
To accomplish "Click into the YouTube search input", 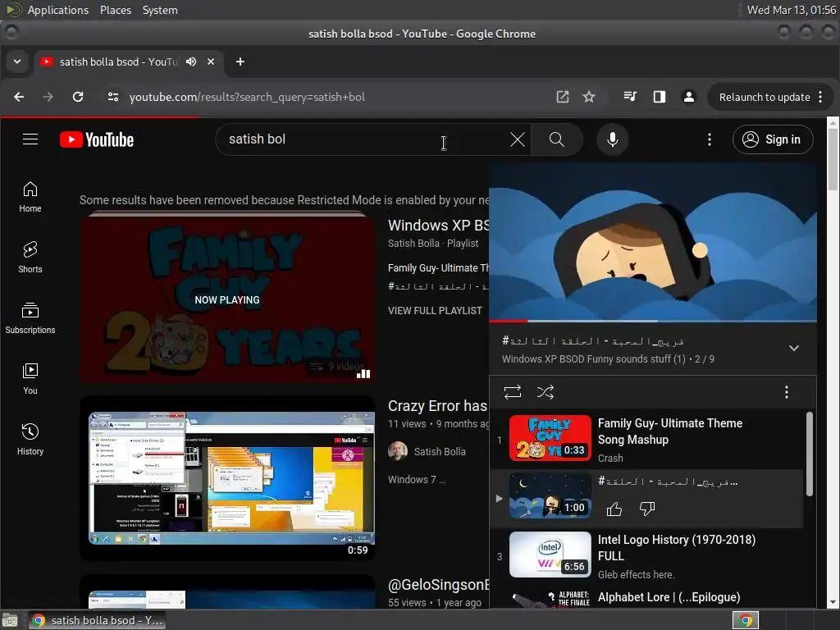I will click(x=364, y=139).
